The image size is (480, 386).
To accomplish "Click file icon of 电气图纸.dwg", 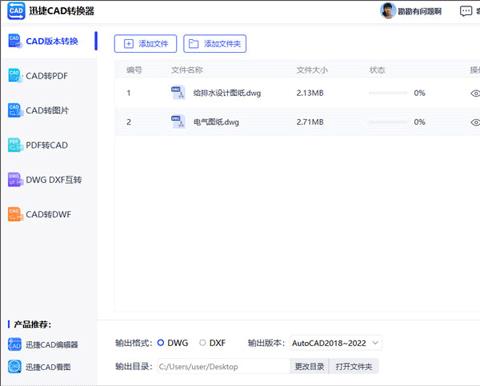I will click(177, 122).
